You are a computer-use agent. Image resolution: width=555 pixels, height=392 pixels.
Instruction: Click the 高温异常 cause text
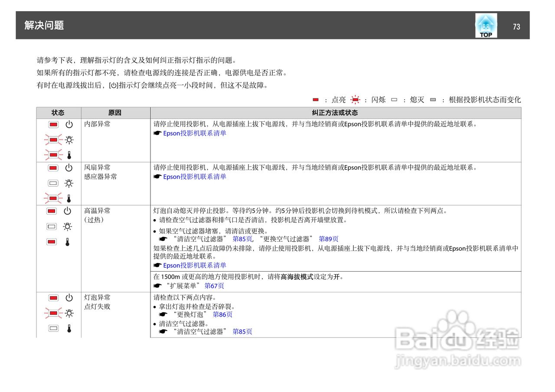coord(97,211)
